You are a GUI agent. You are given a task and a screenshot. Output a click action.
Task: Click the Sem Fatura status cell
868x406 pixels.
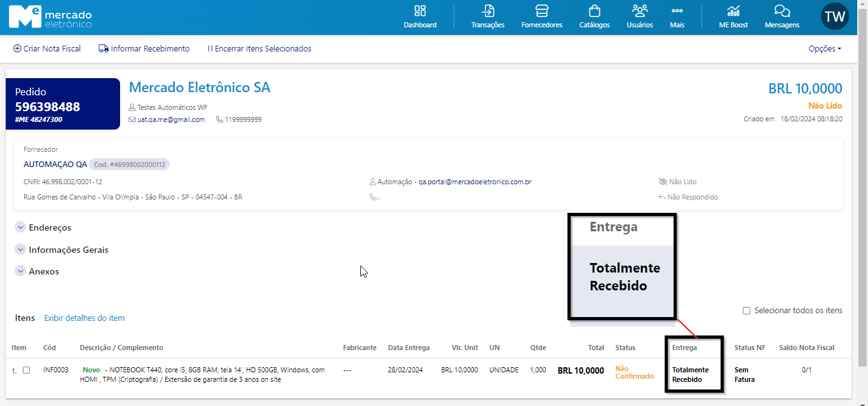click(x=745, y=374)
